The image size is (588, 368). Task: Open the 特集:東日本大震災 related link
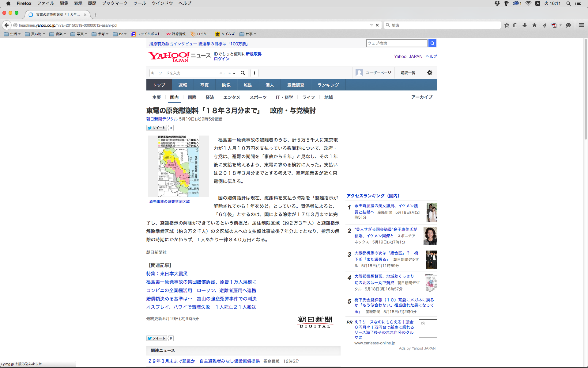[x=167, y=274]
